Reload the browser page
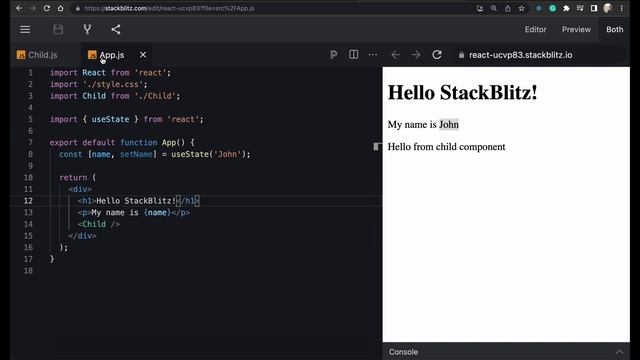 pyautogui.click(x=47, y=8)
